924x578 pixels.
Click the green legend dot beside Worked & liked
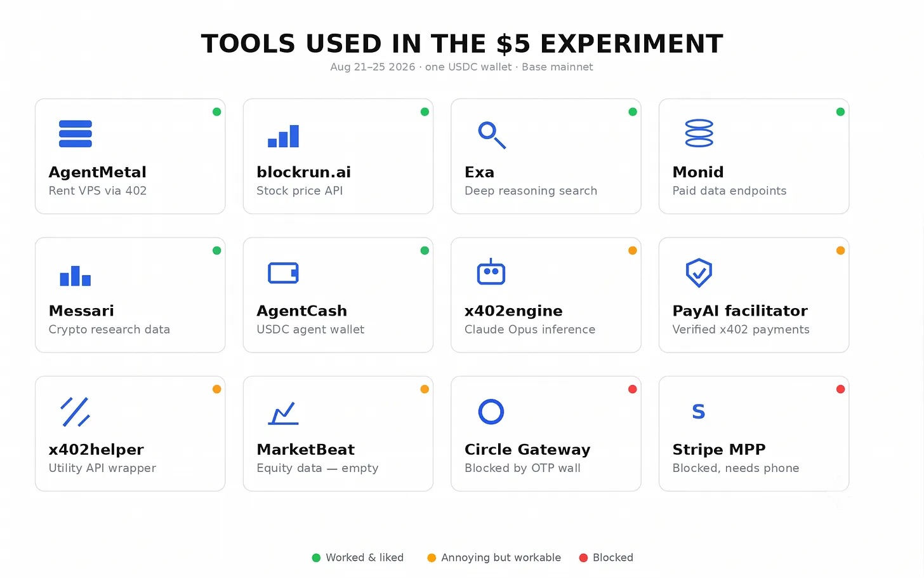pos(316,558)
